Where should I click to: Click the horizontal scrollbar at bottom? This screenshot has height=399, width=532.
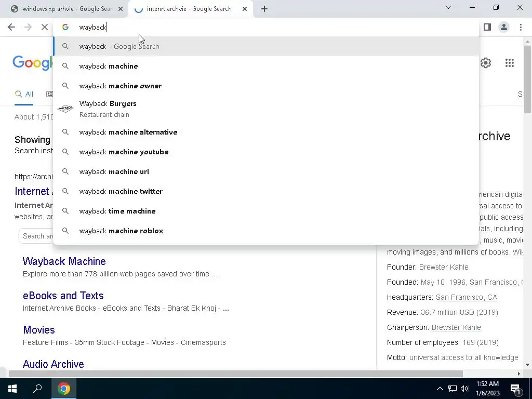point(235,374)
